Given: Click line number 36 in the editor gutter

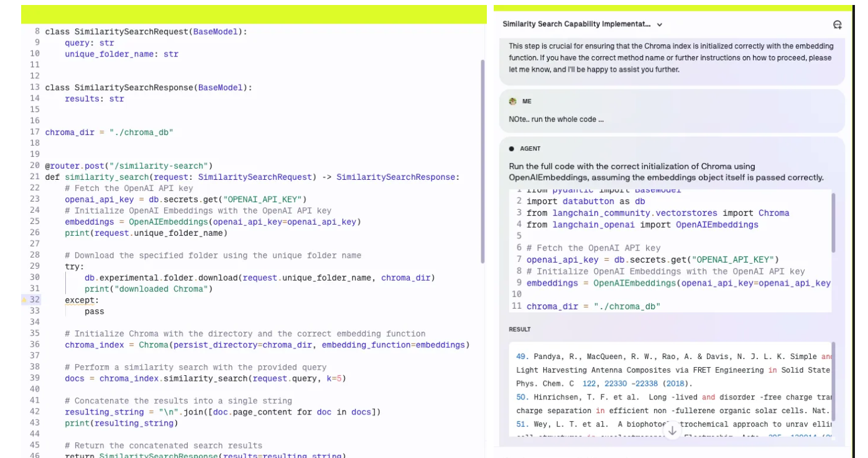Looking at the screenshot, I should 34,345.
